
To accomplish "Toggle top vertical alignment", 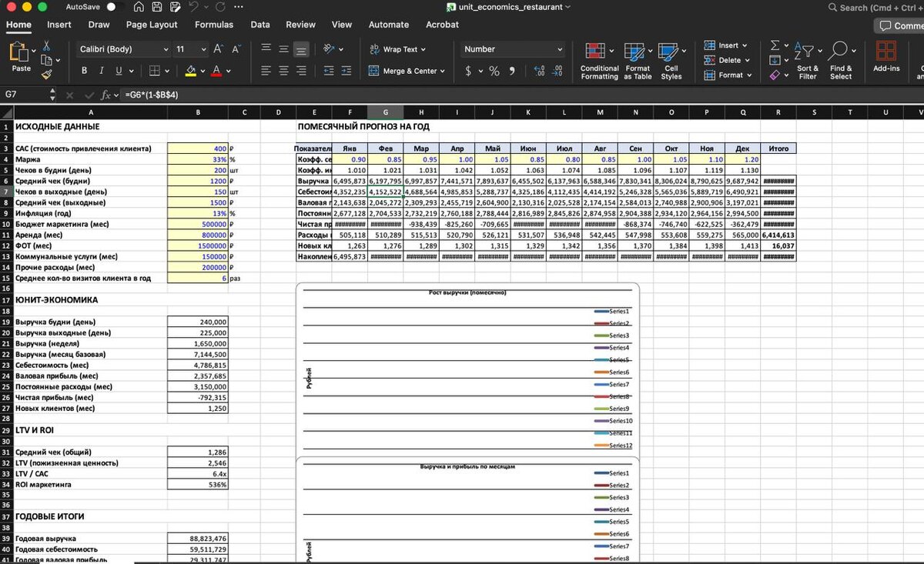I will pyautogui.click(x=265, y=49).
